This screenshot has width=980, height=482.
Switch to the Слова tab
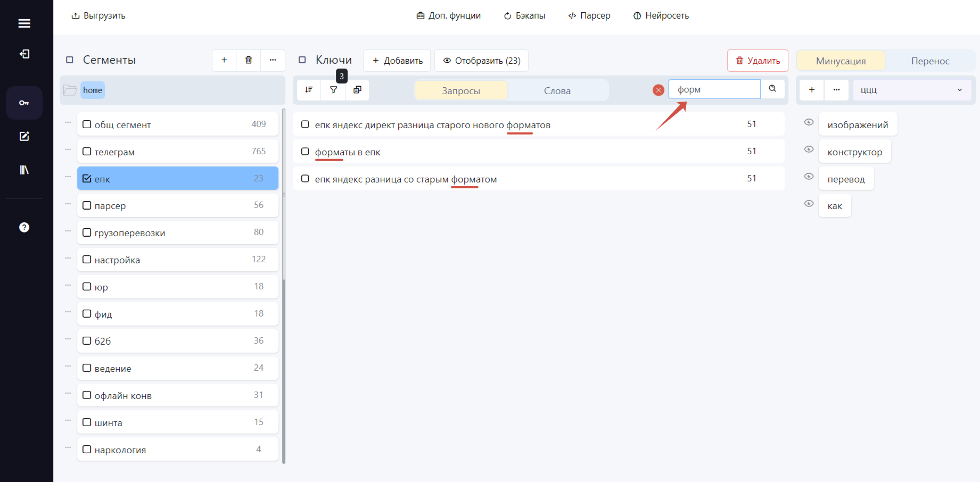[557, 90]
